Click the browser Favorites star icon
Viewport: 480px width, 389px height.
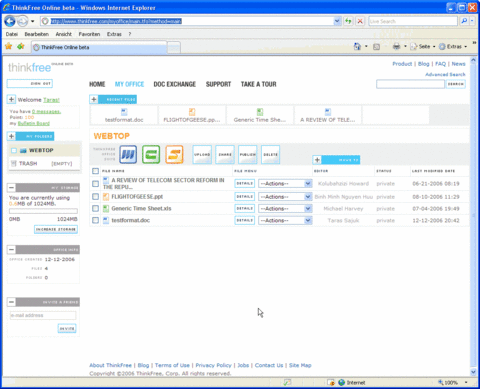tap(9, 46)
